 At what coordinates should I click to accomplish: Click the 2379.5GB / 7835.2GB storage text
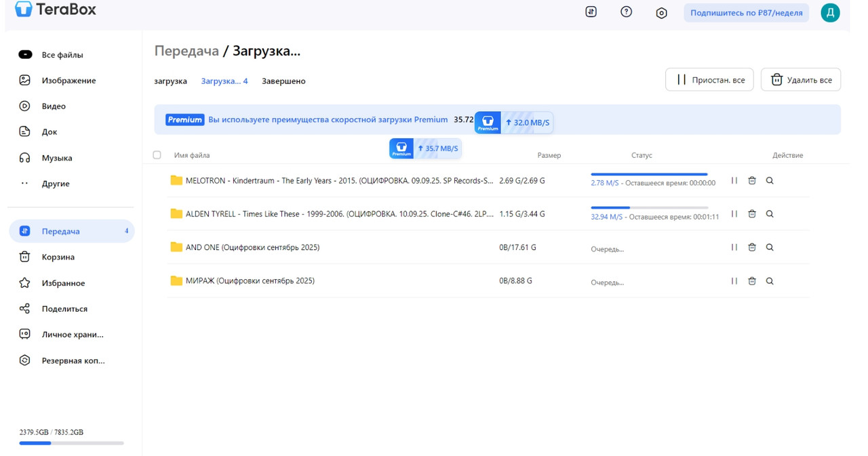coord(52,432)
